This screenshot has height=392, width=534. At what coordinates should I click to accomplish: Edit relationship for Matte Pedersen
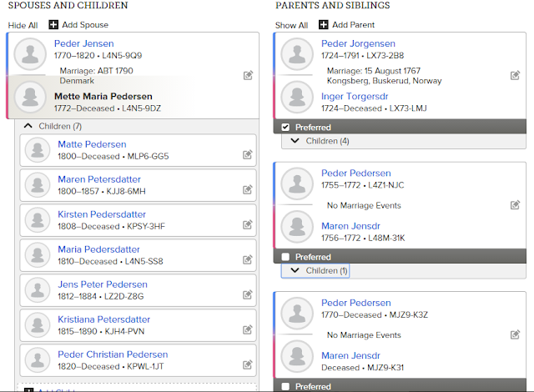coord(248,155)
